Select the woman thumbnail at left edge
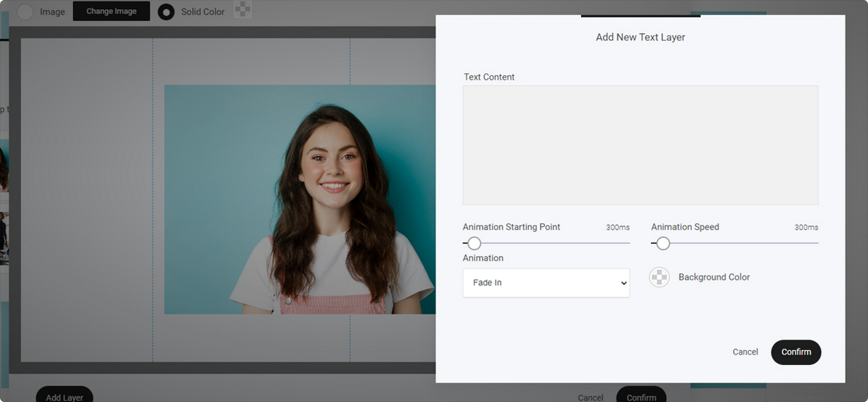 click(4, 166)
